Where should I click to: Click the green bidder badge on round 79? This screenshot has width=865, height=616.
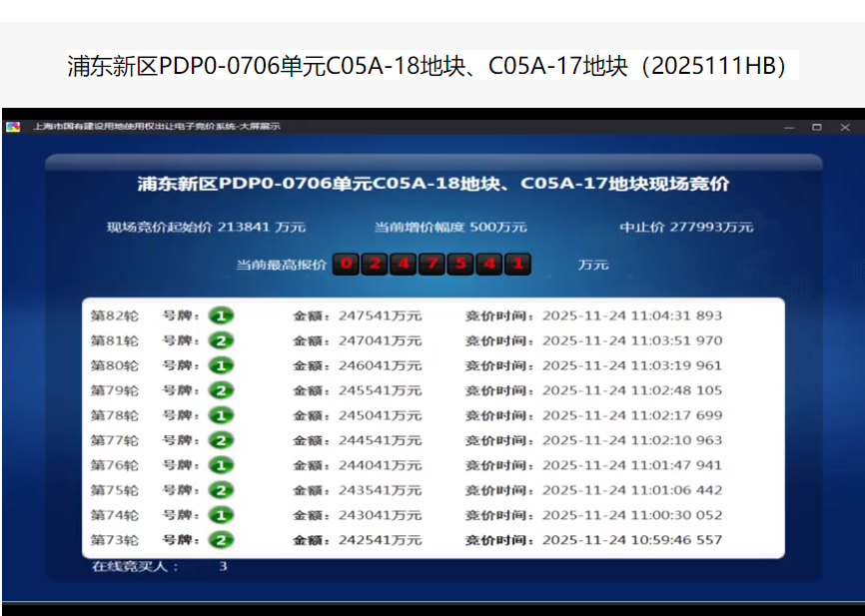221,389
